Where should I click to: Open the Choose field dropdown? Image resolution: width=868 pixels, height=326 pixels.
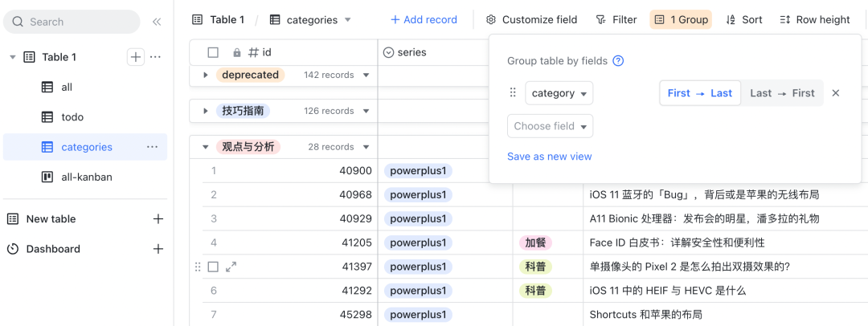(x=550, y=126)
